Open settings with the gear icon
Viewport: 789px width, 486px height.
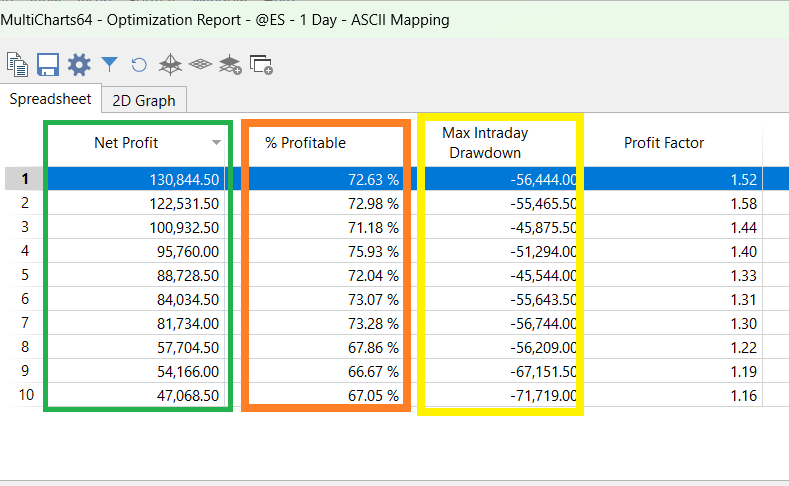(x=78, y=65)
